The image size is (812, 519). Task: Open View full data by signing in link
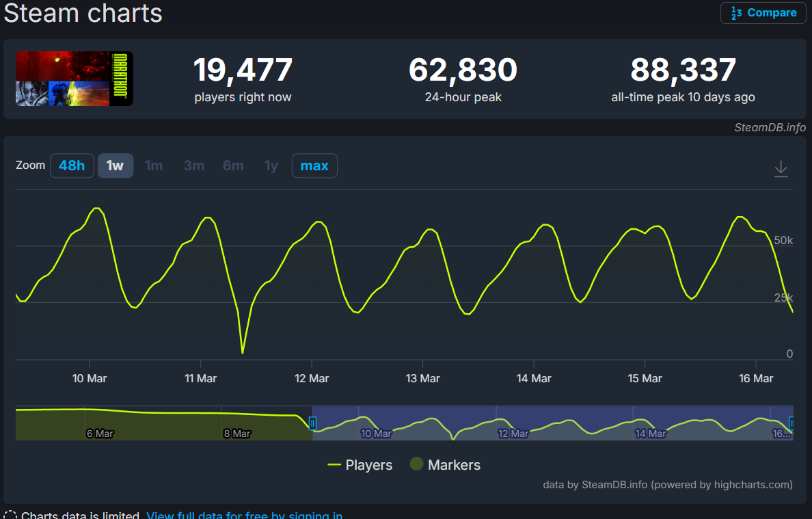click(245, 516)
